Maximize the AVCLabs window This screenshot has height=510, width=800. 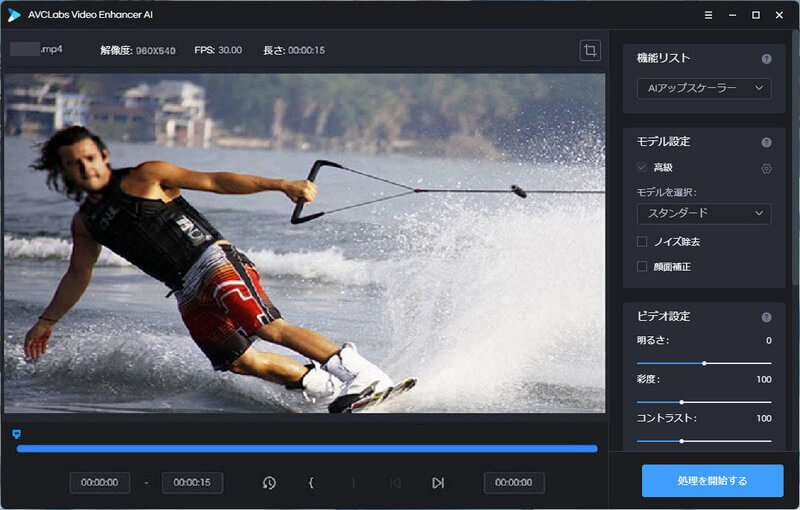tap(756, 15)
